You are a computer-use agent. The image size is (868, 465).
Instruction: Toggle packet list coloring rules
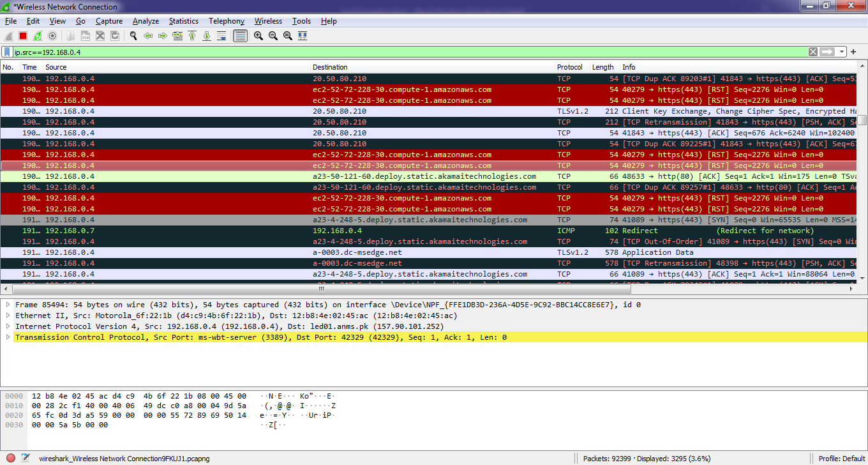coord(240,36)
